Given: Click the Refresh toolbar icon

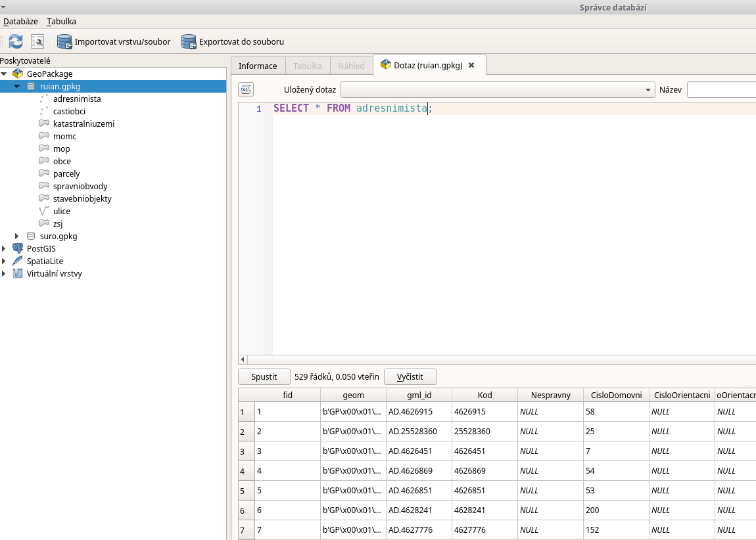Looking at the screenshot, I should click(16, 41).
